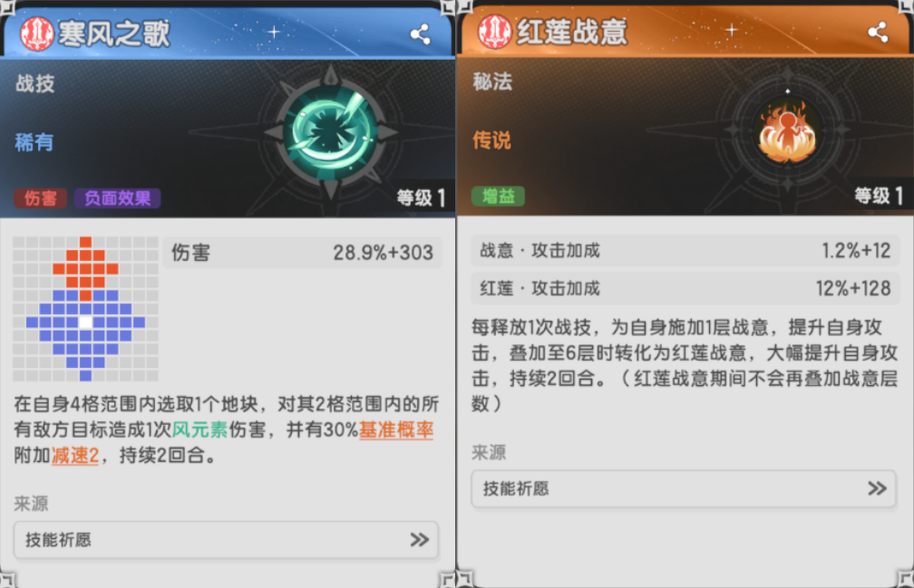914x588 pixels.
Task: Open 技能祈愿 source arrows under 寒风之歌
Action: [419, 540]
